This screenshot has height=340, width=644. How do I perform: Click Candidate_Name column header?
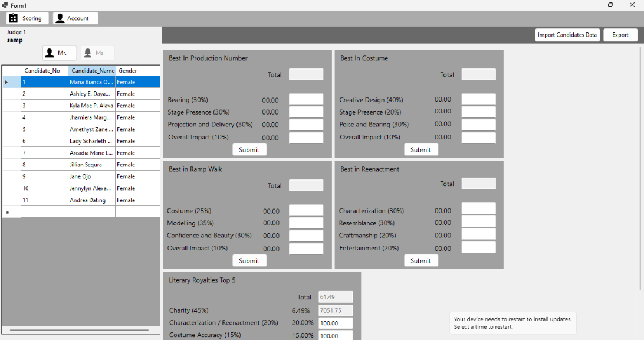click(x=92, y=71)
